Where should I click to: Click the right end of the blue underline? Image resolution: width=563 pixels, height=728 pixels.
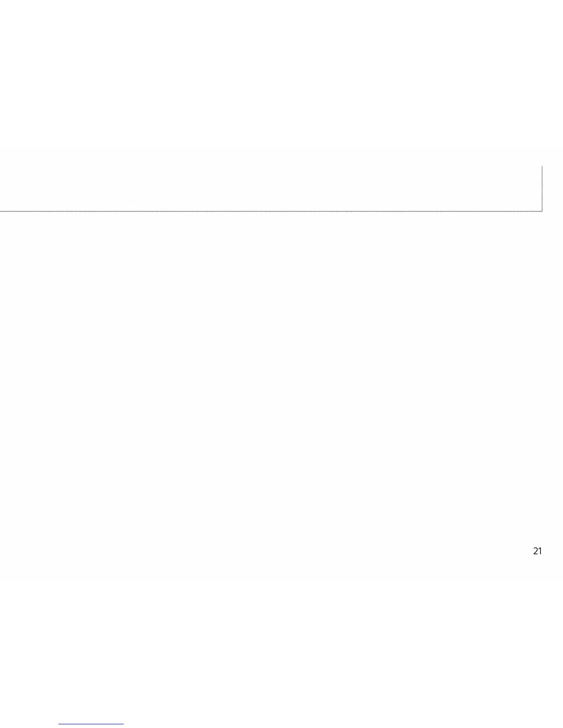pyautogui.click(x=123, y=724)
